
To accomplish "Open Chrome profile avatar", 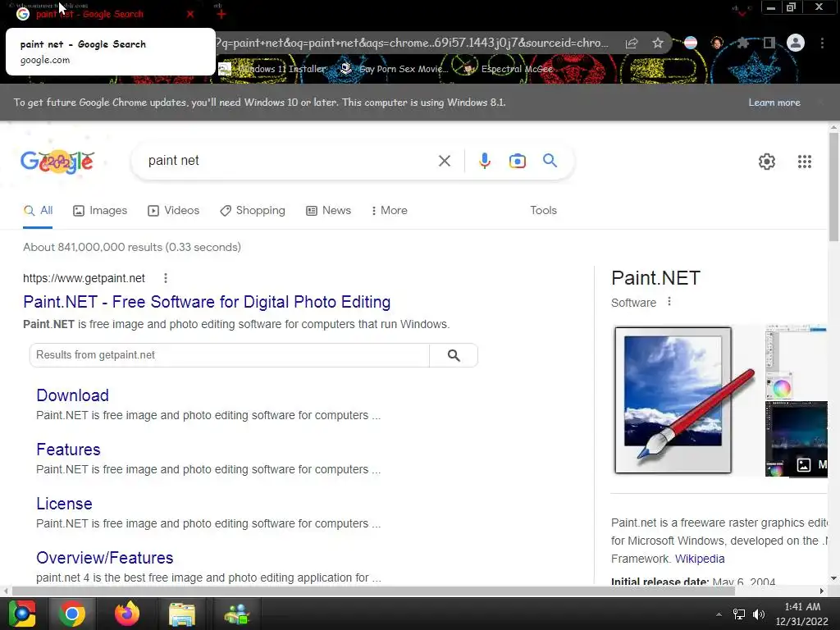I will click(796, 43).
